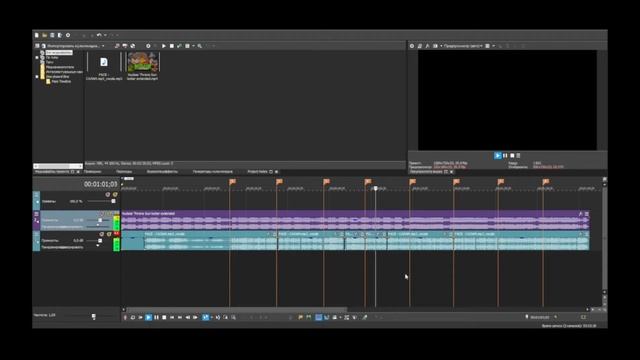The height and width of the screenshot is (360, 640).
Task: Open the preview overlays dropdown arrow
Action: click(493, 46)
